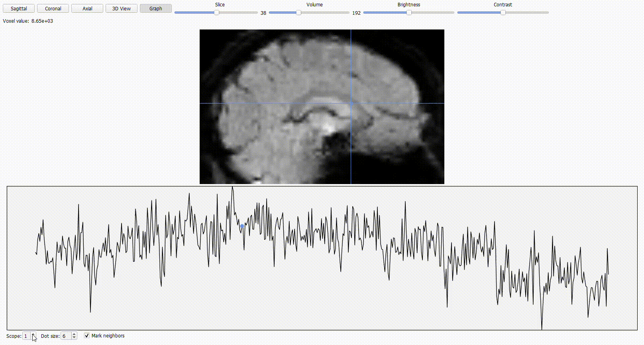Click the Volume slider handle
Image resolution: width=644 pixels, height=345 pixels.
point(298,13)
